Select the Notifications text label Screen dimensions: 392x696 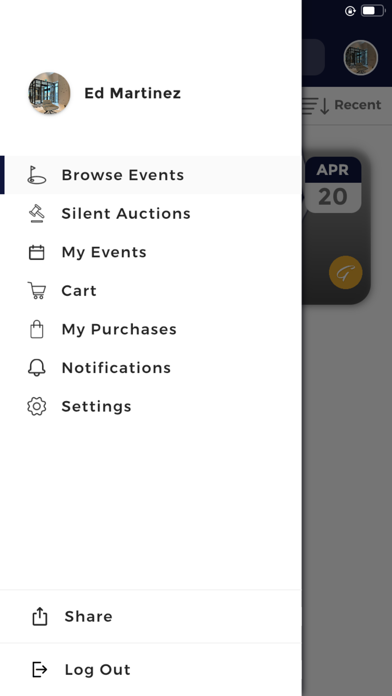pos(116,368)
